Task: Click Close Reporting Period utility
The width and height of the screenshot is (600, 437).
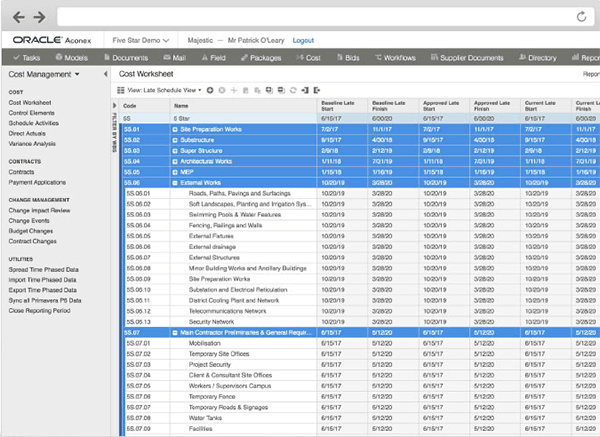Action: (x=39, y=311)
